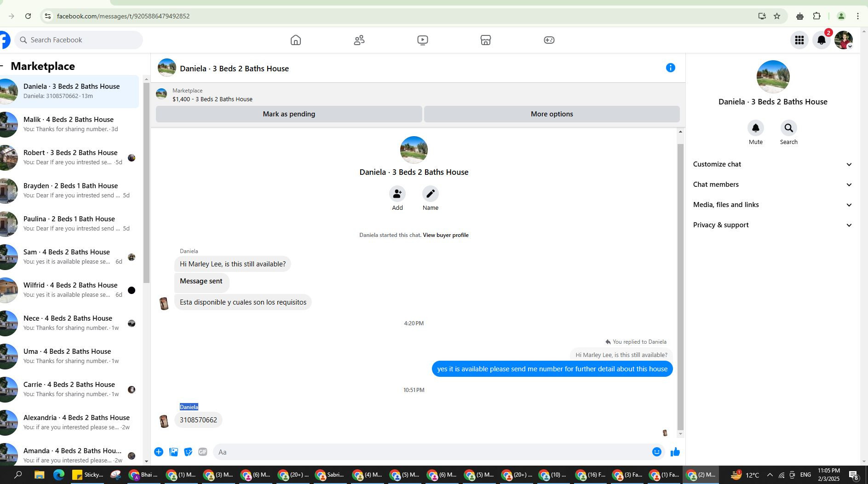Send a thumbs-up like
Viewport: 868px width, 484px height.
(675, 452)
